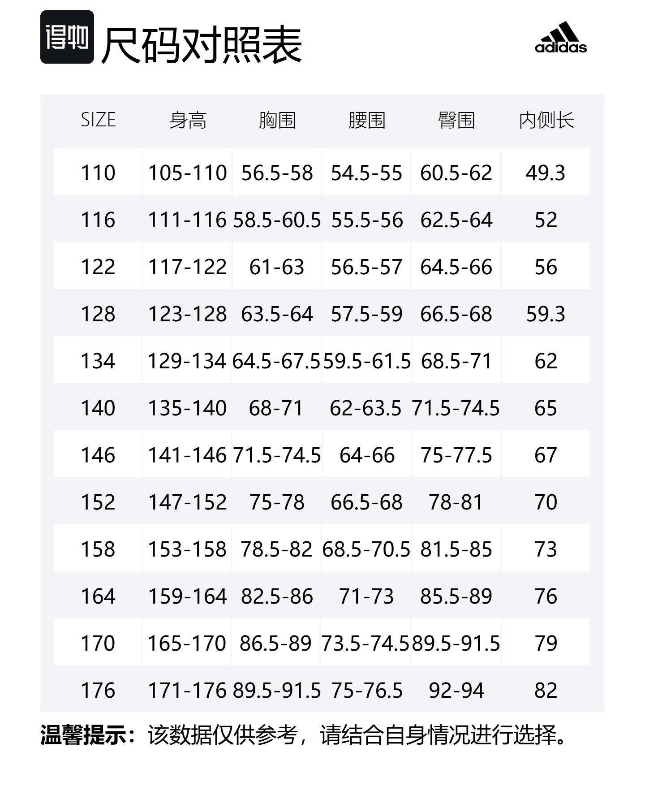645x812 pixels.
Task: Click the waist cell 59.5-61.5
Action: [367, 361]
